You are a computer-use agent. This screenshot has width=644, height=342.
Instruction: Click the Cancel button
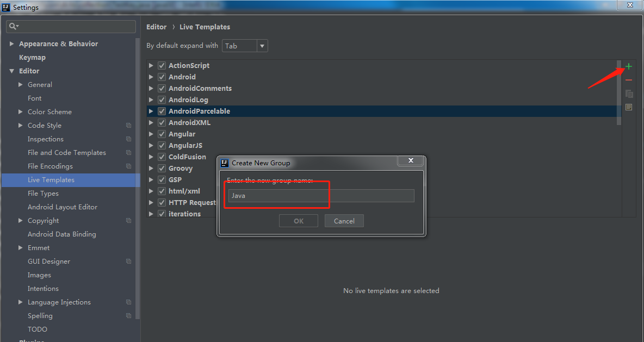pos(344,221)
